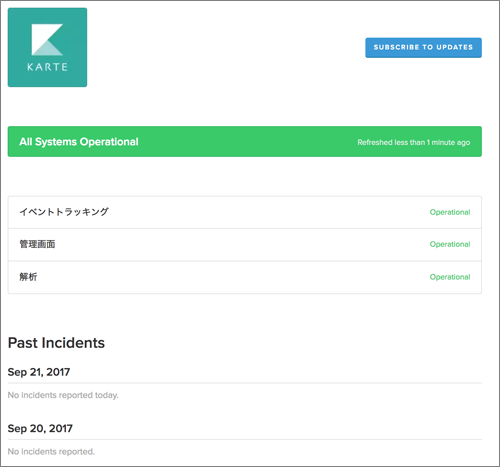Click Operational status for 解析

(450, 277)
